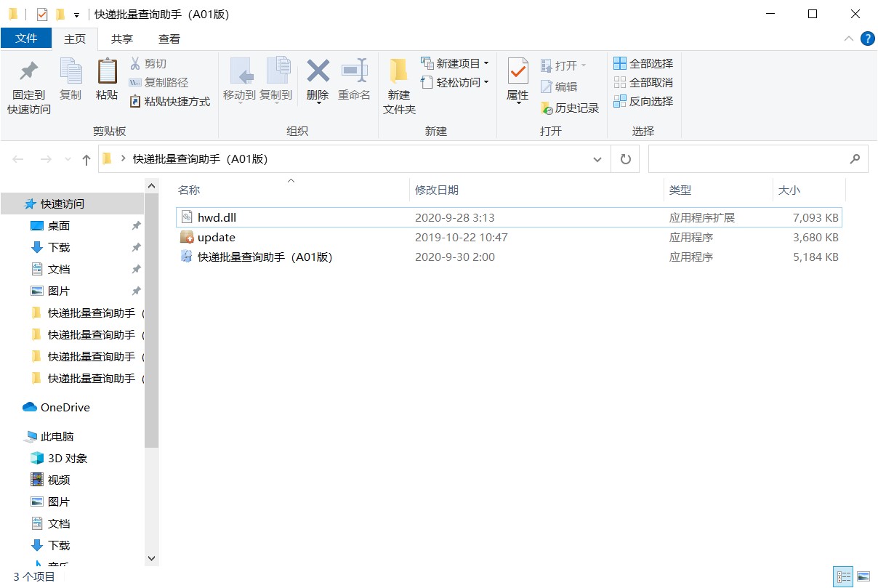Viewport: 878px width, 588px height.
Task: Select the hwd.dll file
Action: [217, 217]
